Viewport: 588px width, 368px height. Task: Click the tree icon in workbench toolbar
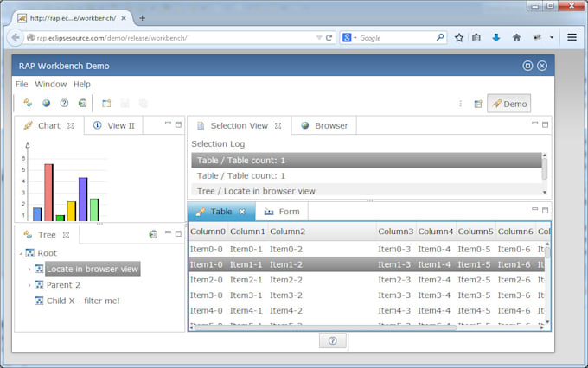(x=28, y=103)
